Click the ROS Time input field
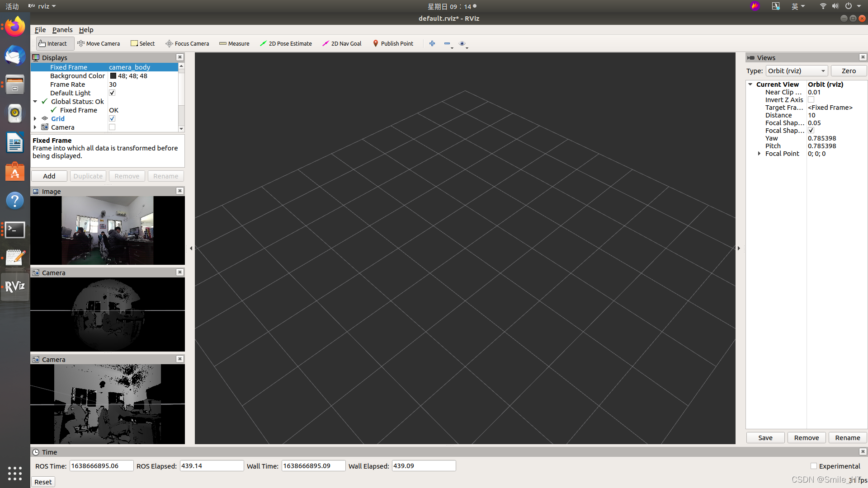Screen dimensions: 868x488 (100, 466)
